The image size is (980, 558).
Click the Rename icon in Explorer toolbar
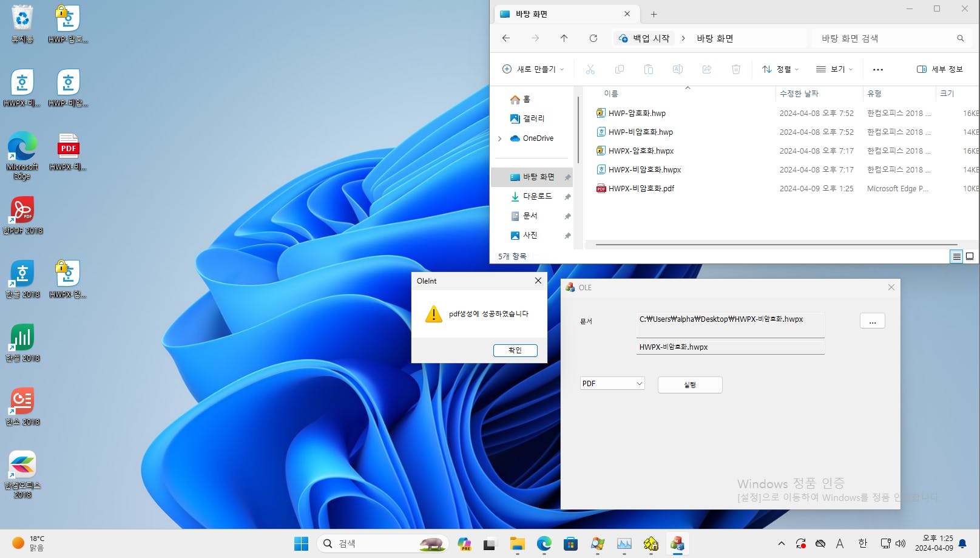coord(678,69)
